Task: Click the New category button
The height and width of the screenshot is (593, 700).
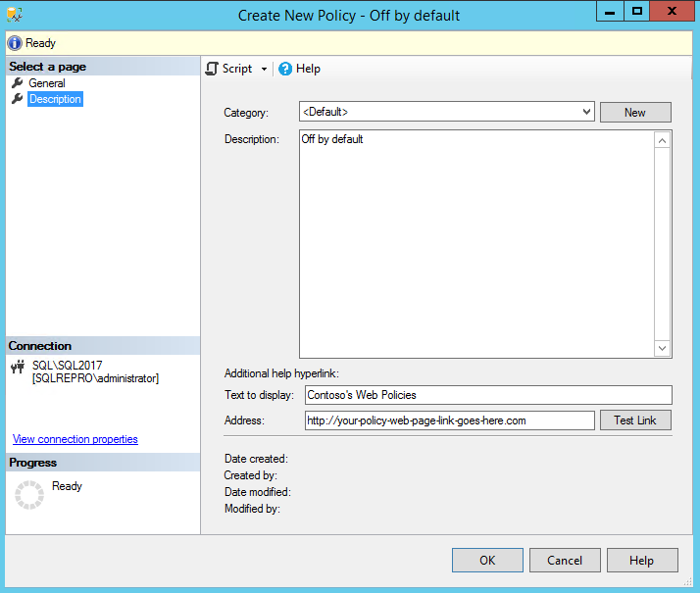Action: pyautogui.click(x=635, y=113)
